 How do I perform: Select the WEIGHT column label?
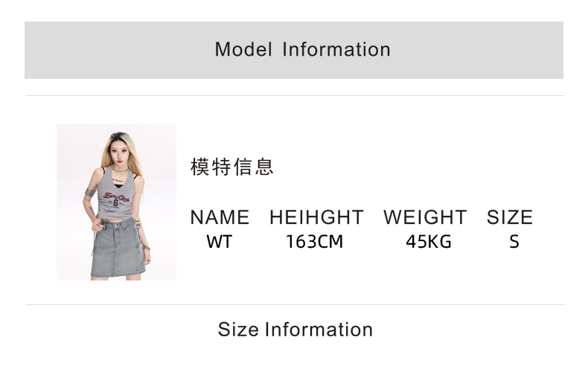[x=425, y=217]
